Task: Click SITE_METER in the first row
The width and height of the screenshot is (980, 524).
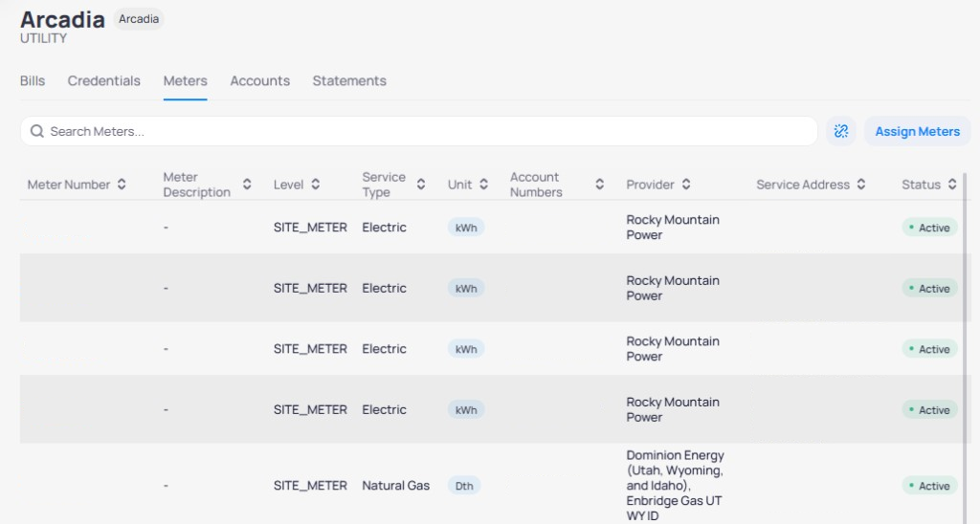Action: (x=310, y=228)
